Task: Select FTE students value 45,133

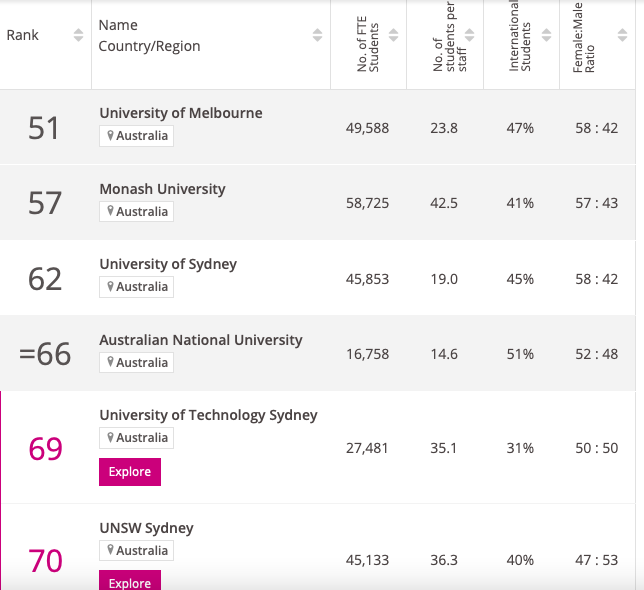Action: coord(367,560)
